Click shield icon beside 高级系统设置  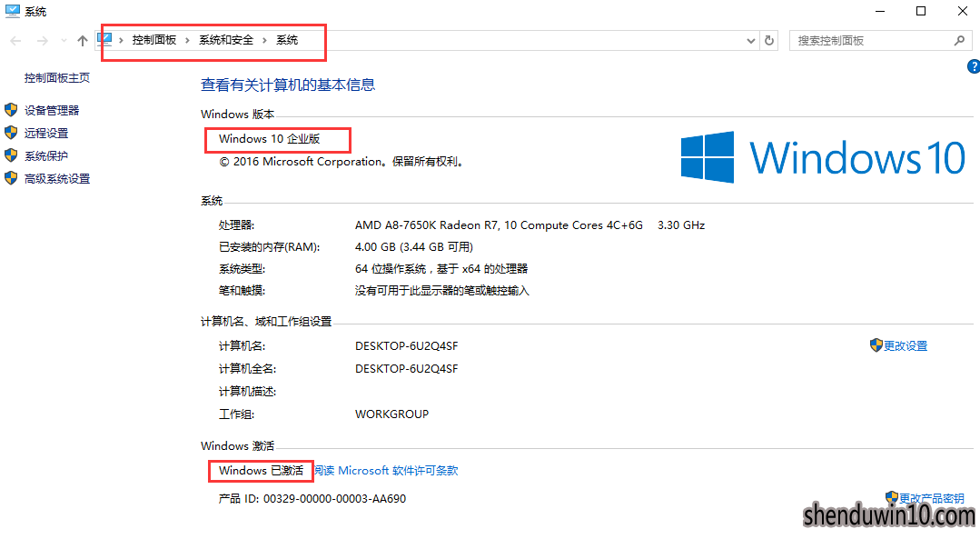coord(11,178)
